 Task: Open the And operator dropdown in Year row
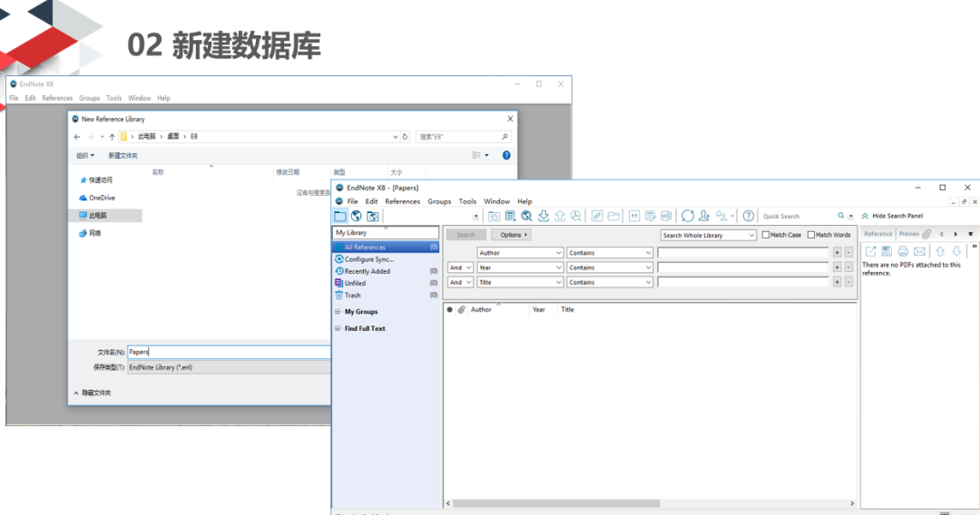pos(460,267)
